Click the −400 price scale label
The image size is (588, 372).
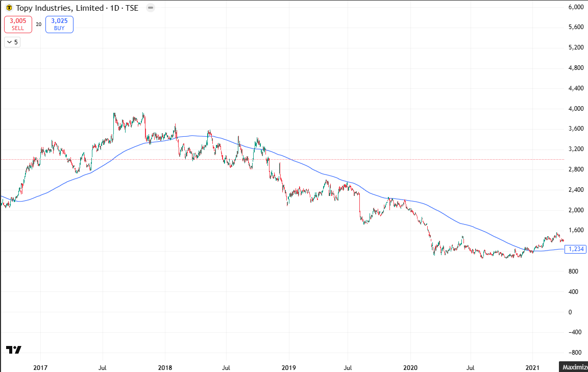pos(575,332)
